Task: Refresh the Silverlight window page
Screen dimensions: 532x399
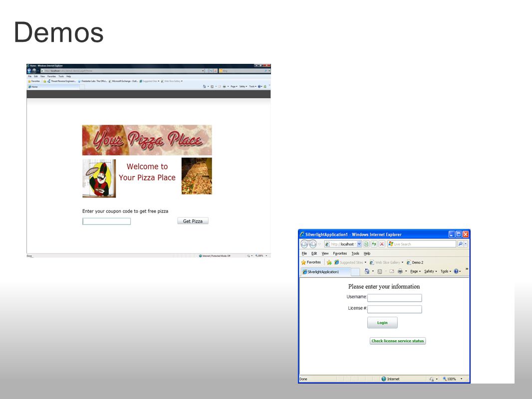Action: coord(374,244)
